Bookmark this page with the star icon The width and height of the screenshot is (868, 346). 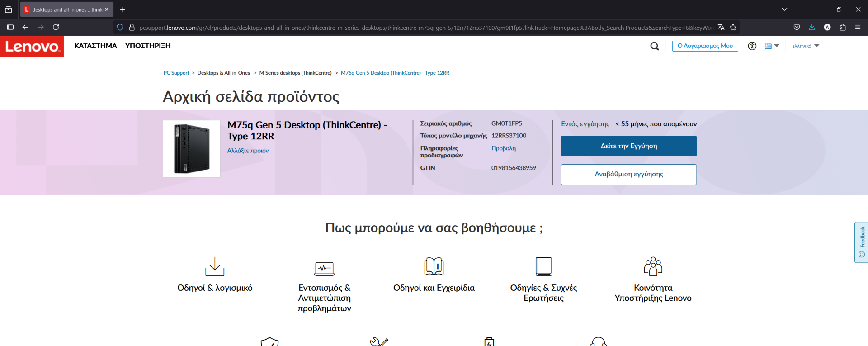pyautogui.click(x=733, y=27)
